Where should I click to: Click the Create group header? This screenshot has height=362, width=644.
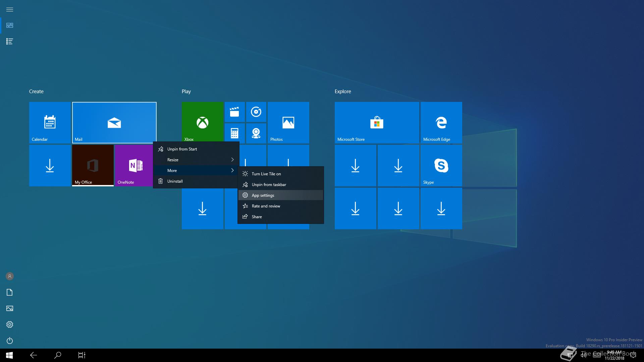point(36,92)
